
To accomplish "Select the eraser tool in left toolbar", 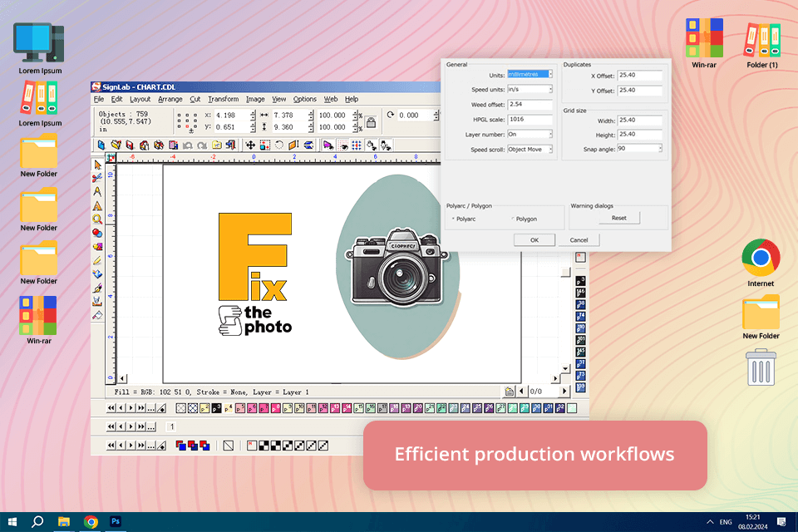I will (x=97, y=316).
